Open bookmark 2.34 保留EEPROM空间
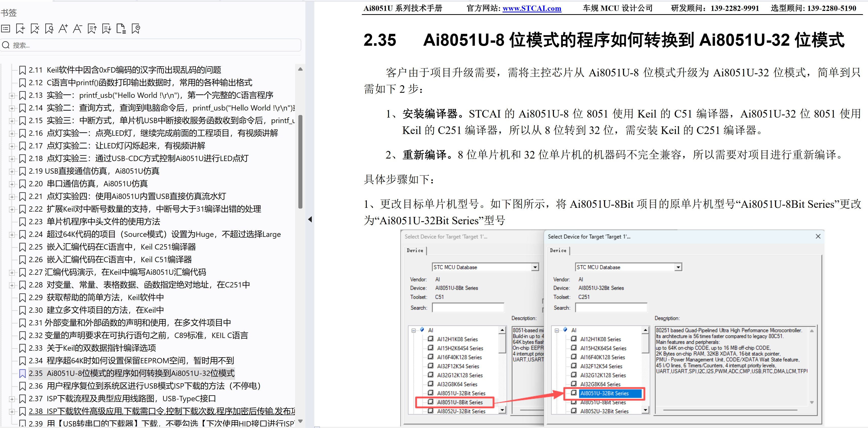868x428 pixels. click(131, 361)
